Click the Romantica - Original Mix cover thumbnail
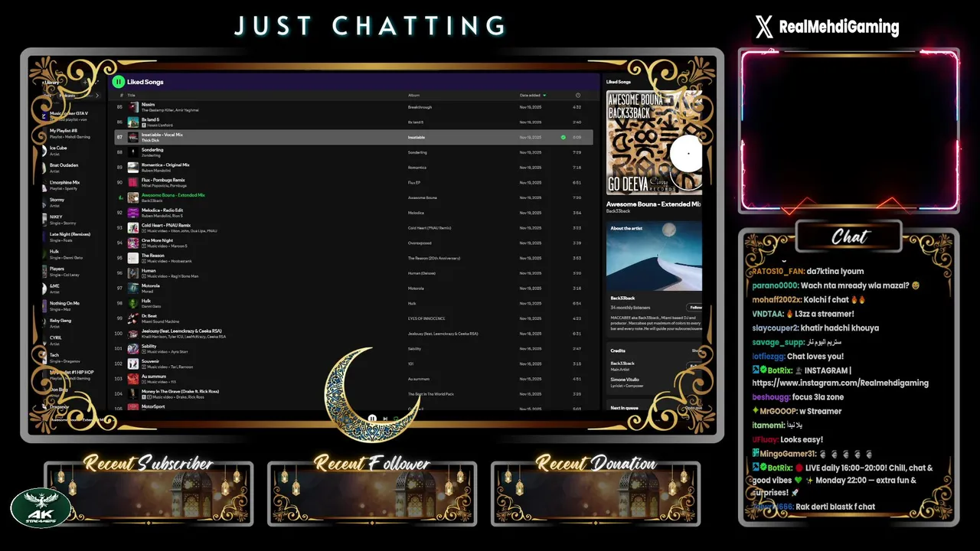This screenshot has height=551, width=980. pyautogui.click(x=133, y=168)
